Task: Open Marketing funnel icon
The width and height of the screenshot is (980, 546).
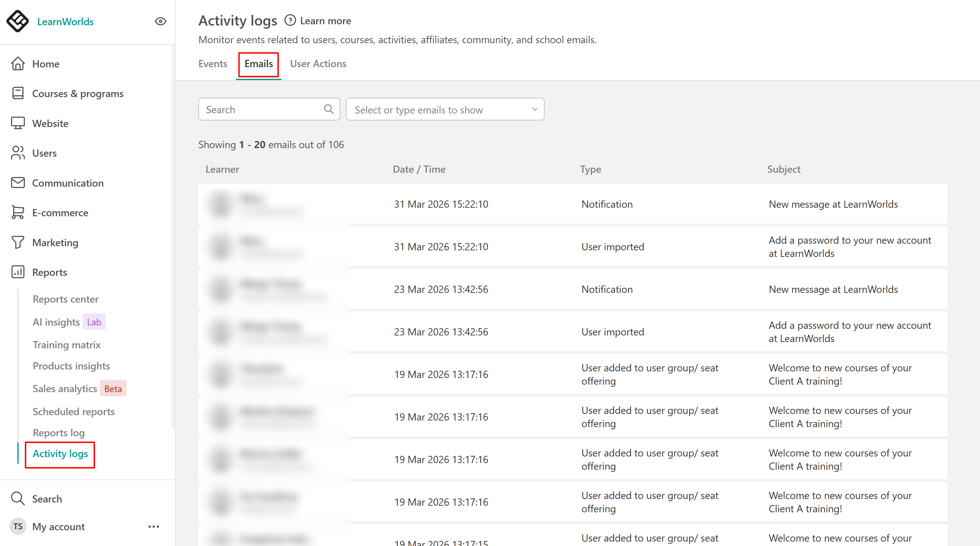Action: coord(18,243)
